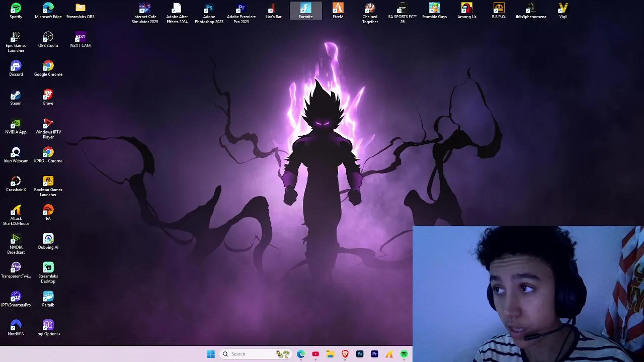The height and width of the screenshot is (362, 644).
Task: Open Spotify from the taskbar
Action: click(404, 354)
